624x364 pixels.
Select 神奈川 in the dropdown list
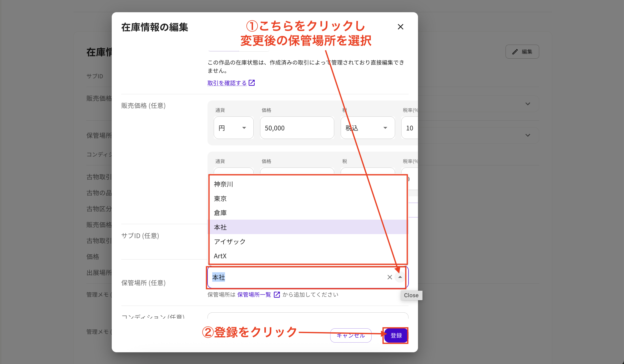pos(223,184)
